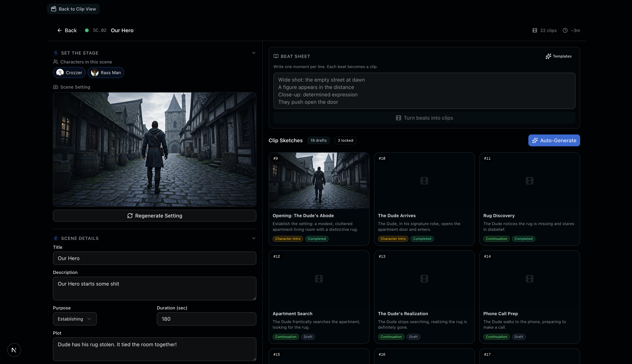Filter by 19 drafts badge

(x=319, y=141)
